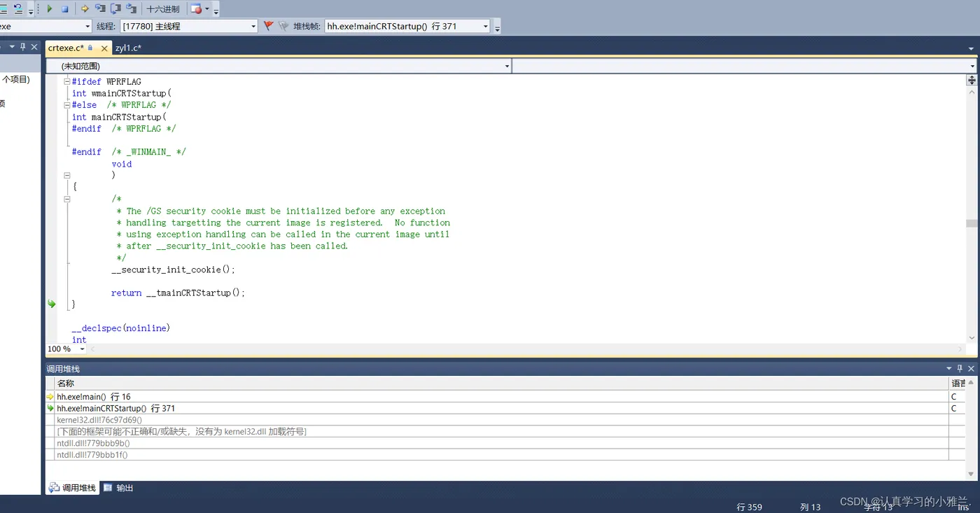Switch to the crtexe.c* editor tab
Screen dimensions: 980x513
click(x=66, y=48)
